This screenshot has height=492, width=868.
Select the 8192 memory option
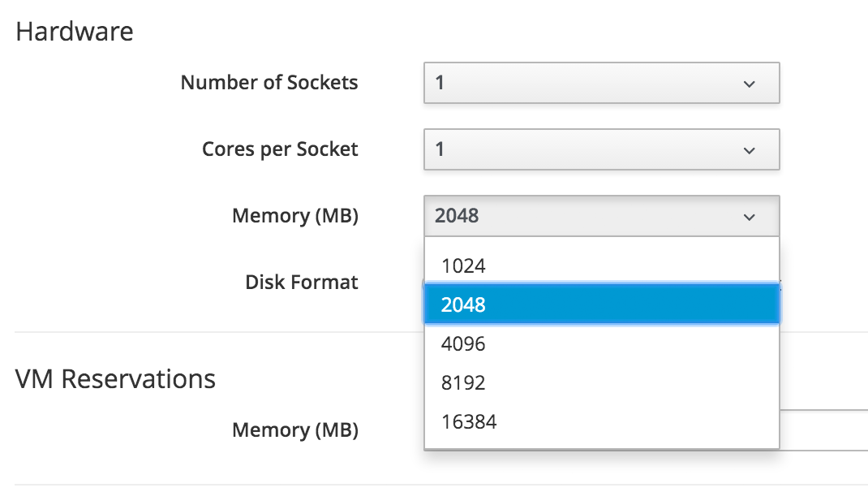click(463, 382)
